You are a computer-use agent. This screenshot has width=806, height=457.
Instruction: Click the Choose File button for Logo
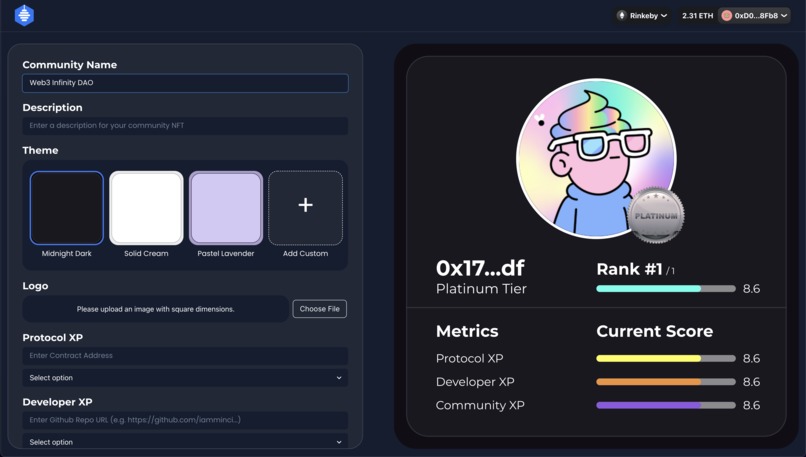click(320, 309)
